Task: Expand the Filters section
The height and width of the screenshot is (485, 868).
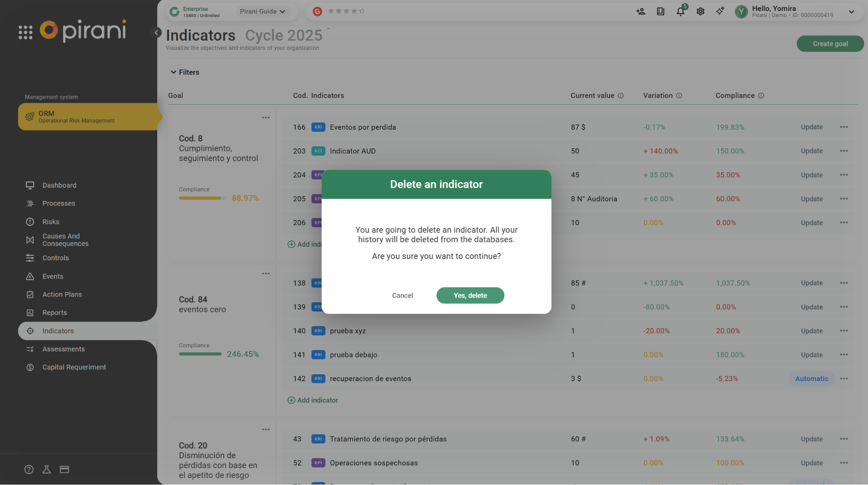Action: coord(185,72)
